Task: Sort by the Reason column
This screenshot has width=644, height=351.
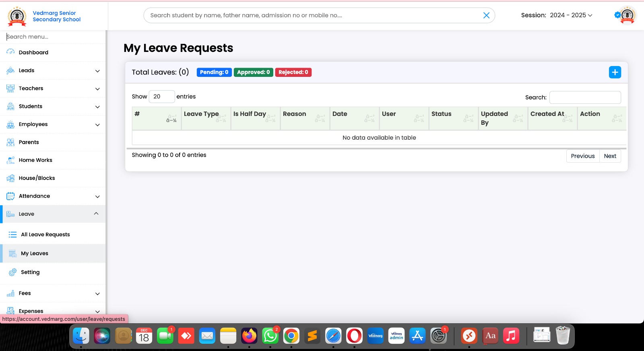Action: coord(305,118)
